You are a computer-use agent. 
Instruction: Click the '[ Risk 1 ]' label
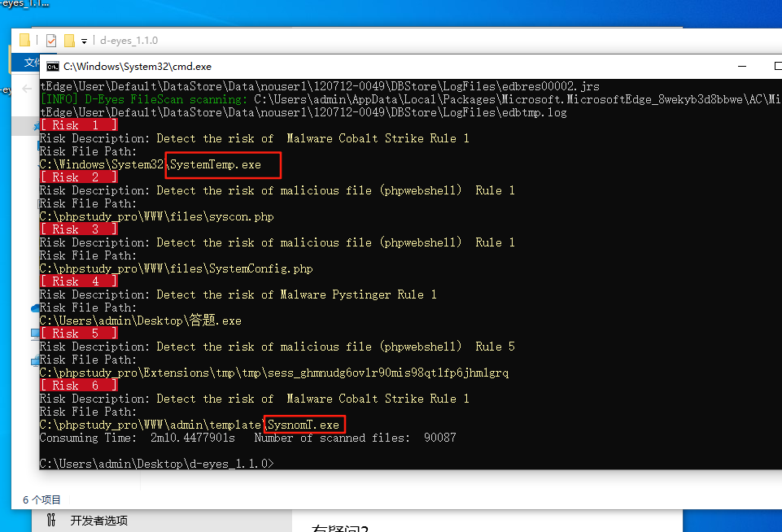pyautogui.click(x=79, y=125)
